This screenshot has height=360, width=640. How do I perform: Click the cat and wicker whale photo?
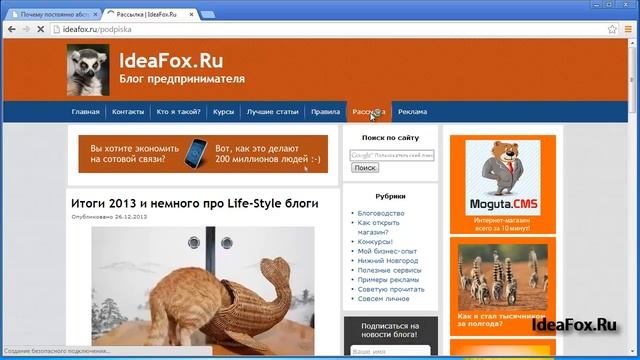pyautogui.click(x=203, y=291)
